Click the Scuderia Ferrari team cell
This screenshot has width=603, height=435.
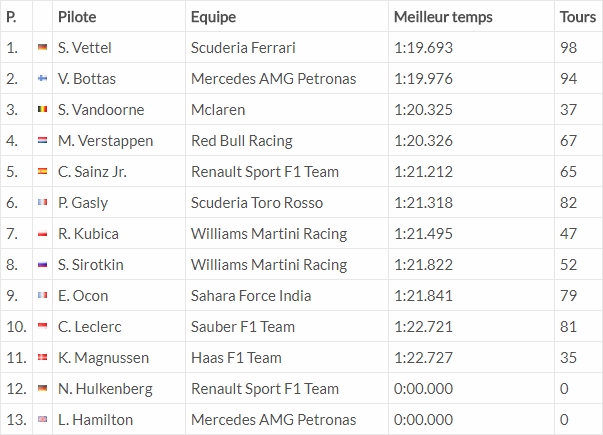pos(243,48)
